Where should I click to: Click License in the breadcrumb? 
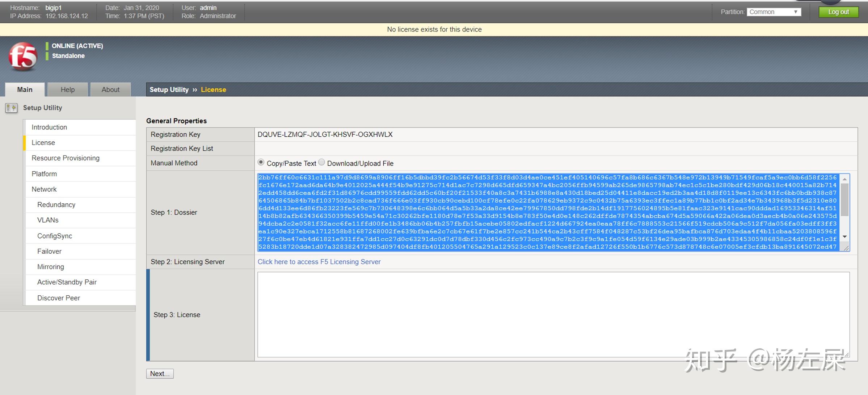pyautogui.click(x=214, y=90)
